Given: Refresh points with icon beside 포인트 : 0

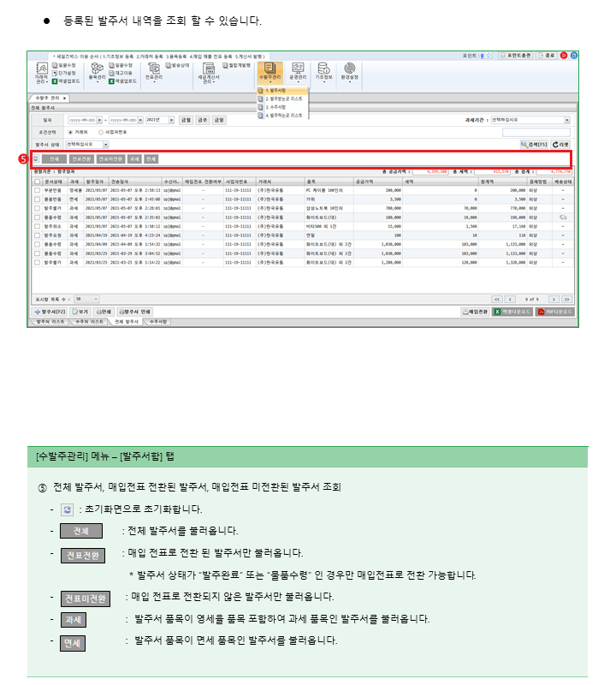Looking at the screenshot, I should (x=489, y=56).
